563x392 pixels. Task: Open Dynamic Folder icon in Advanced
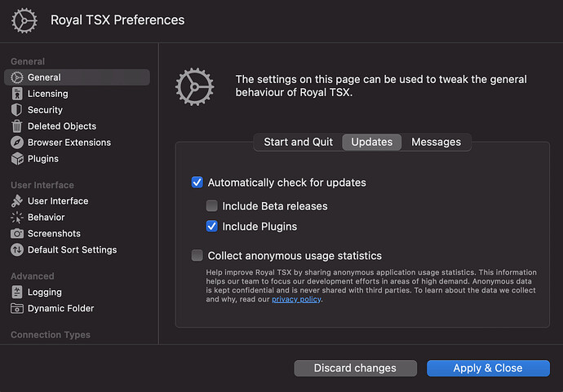[x=17, y=309]
